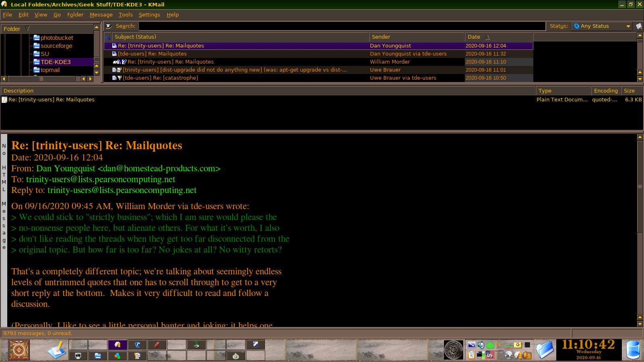
Task: Open the Settings menu
Action: tap(149, 14)
